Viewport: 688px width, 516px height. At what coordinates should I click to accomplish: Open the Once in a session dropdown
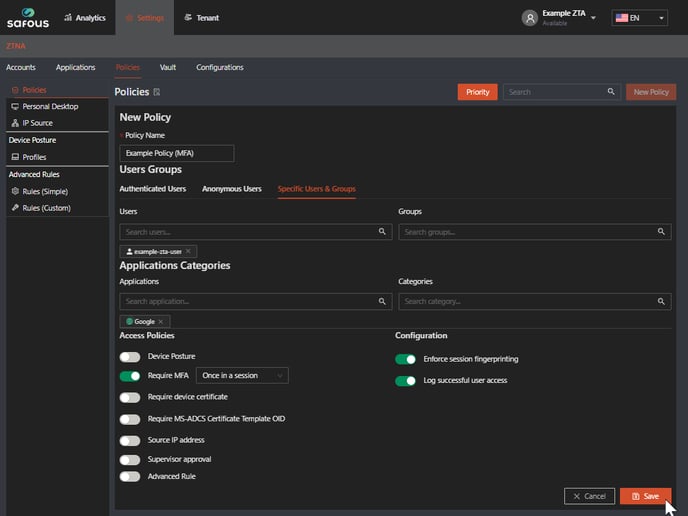click(242, 376)
